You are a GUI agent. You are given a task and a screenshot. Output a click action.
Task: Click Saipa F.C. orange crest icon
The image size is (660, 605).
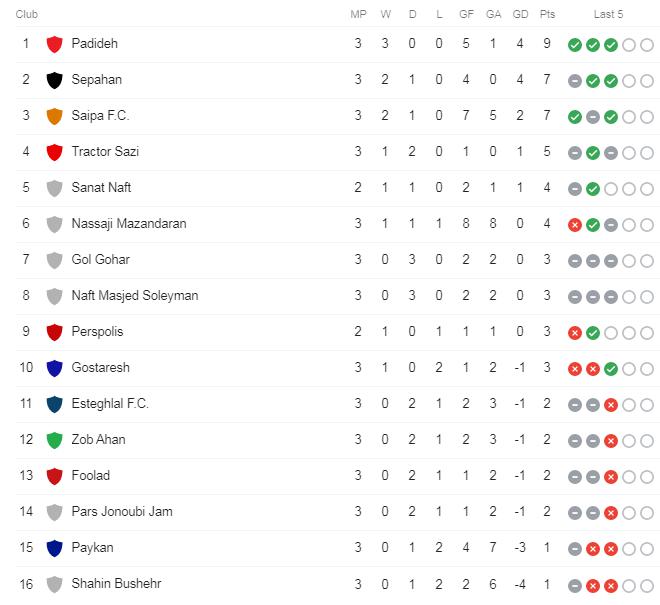click(x=55, y=116)
